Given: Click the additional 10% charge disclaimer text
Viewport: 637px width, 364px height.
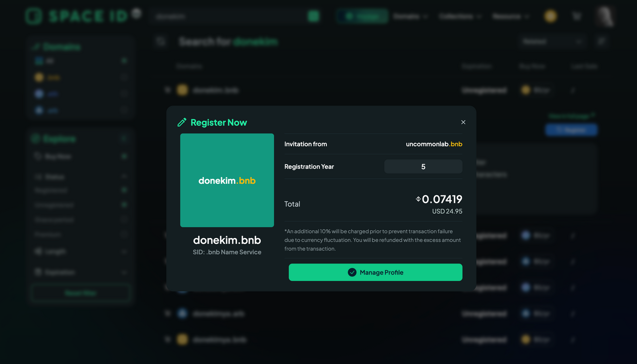Looking at the screenshot, I should click(x=373, y=240).
